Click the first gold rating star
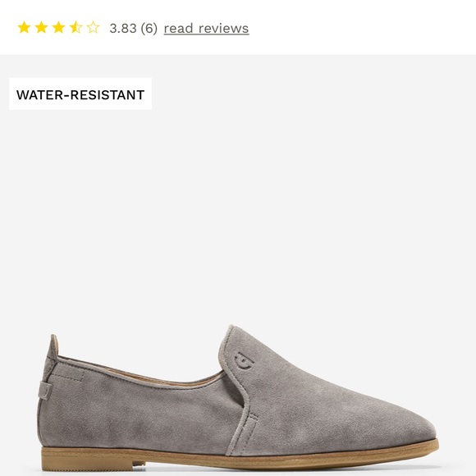The height and width of the screenshot is (476, 476). tap(24, 28)
